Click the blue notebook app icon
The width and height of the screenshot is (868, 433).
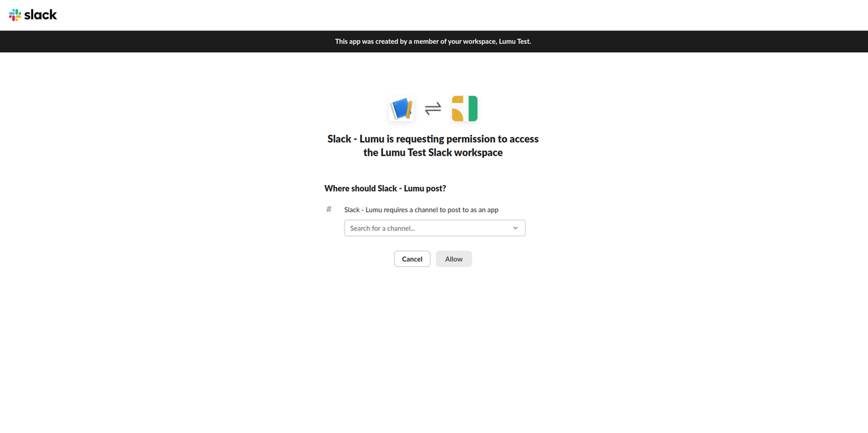(401, 108)
